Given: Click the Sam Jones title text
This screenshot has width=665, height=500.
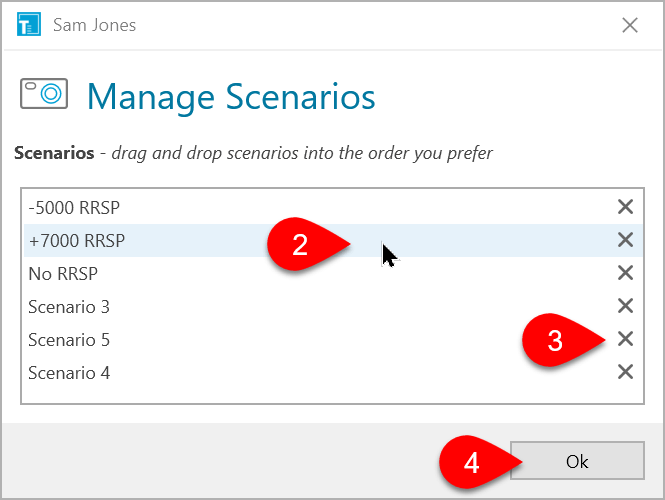Looking at the screenshot, I should point(95,25).
